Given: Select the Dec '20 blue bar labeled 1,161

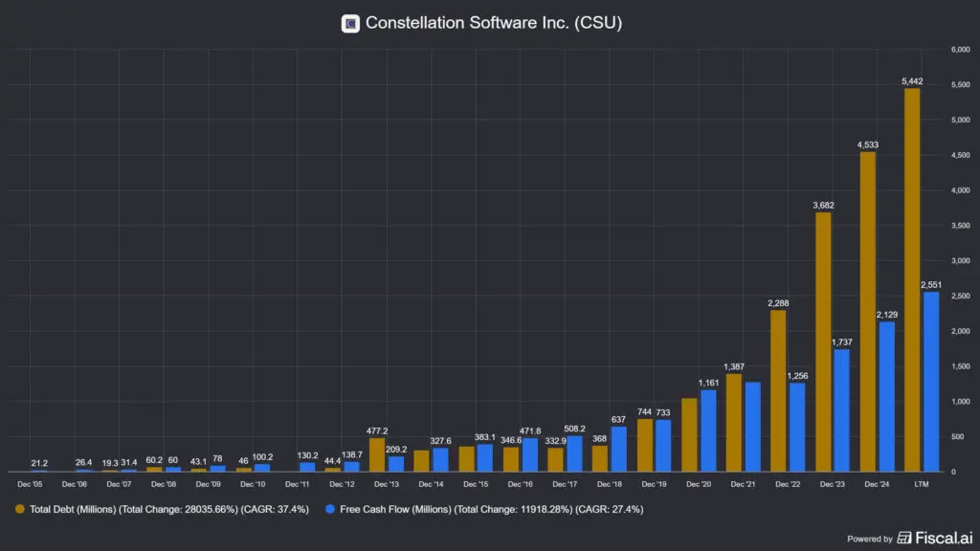Looking at the screenshot, I should (707, 430).
